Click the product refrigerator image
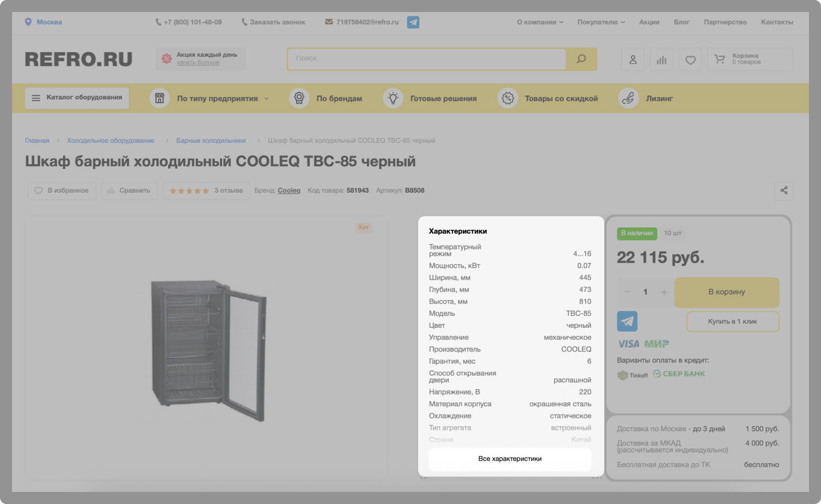 pos(209,351)
